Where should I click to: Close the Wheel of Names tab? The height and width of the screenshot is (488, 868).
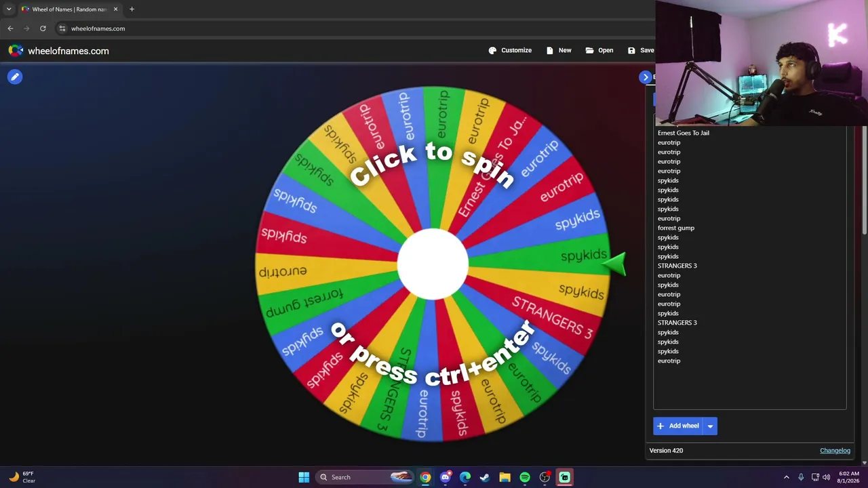point(115,9)
